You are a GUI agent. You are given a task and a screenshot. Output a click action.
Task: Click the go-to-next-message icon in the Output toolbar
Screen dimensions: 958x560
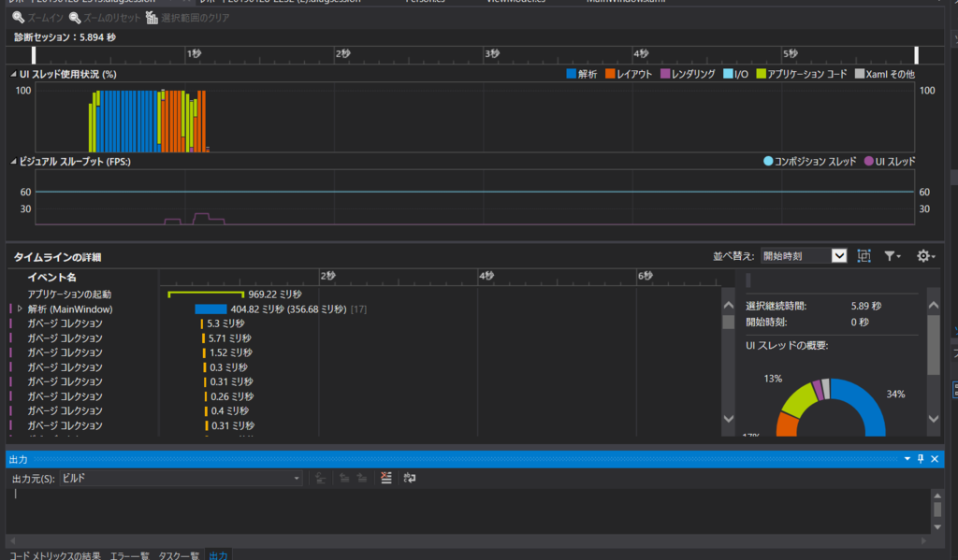[362, 478]
